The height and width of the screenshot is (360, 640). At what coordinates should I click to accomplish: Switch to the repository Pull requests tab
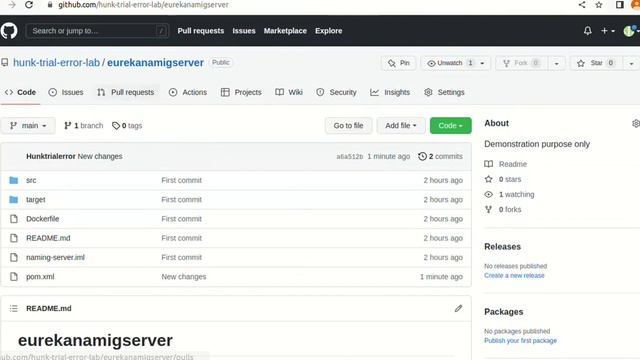pos(126,92)
